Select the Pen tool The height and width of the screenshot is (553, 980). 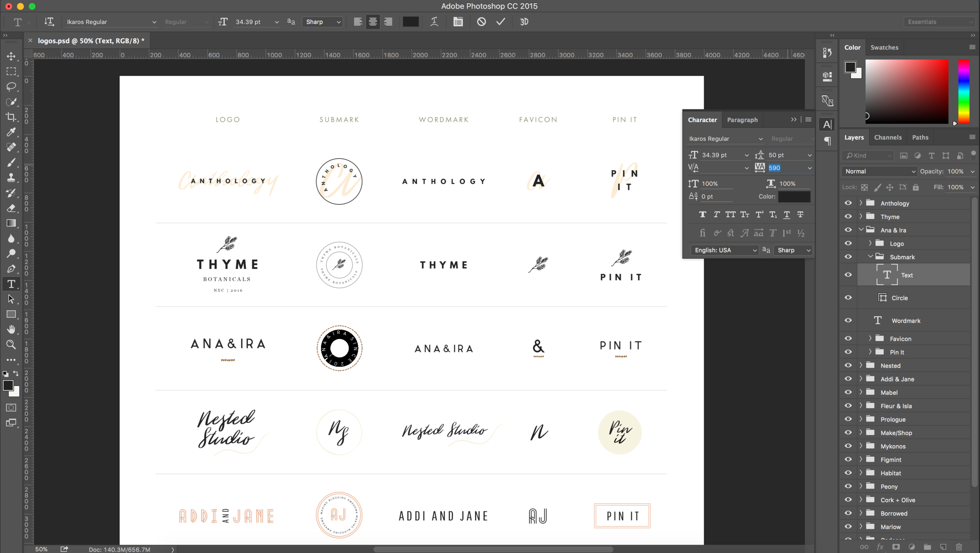[11, 269]
